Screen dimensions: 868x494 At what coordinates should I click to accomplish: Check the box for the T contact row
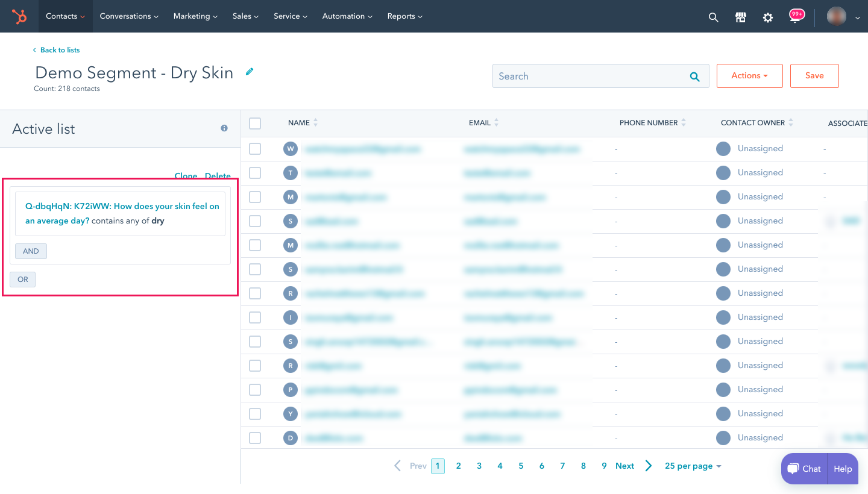point(255,173)
